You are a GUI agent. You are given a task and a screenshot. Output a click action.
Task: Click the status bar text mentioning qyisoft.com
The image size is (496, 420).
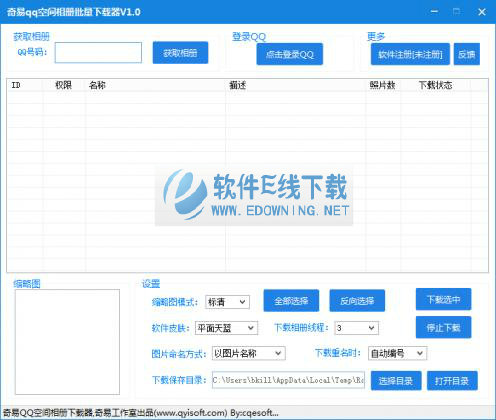point(141,413)
